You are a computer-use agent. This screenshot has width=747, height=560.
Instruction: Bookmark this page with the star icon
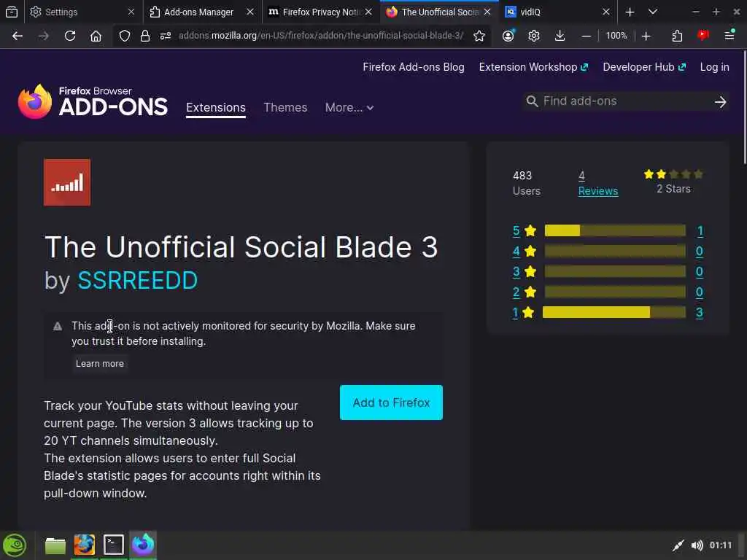pyautogui.click(x=479, y=36)
